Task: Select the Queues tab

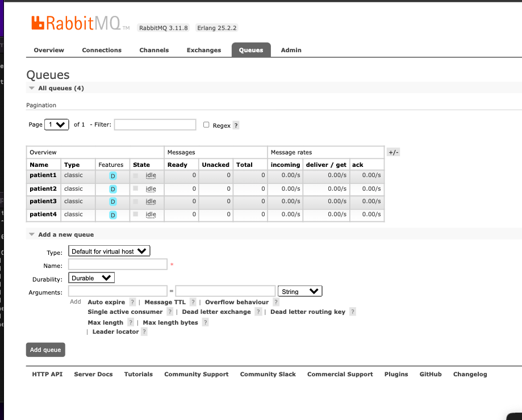Action: pos(251,50)
